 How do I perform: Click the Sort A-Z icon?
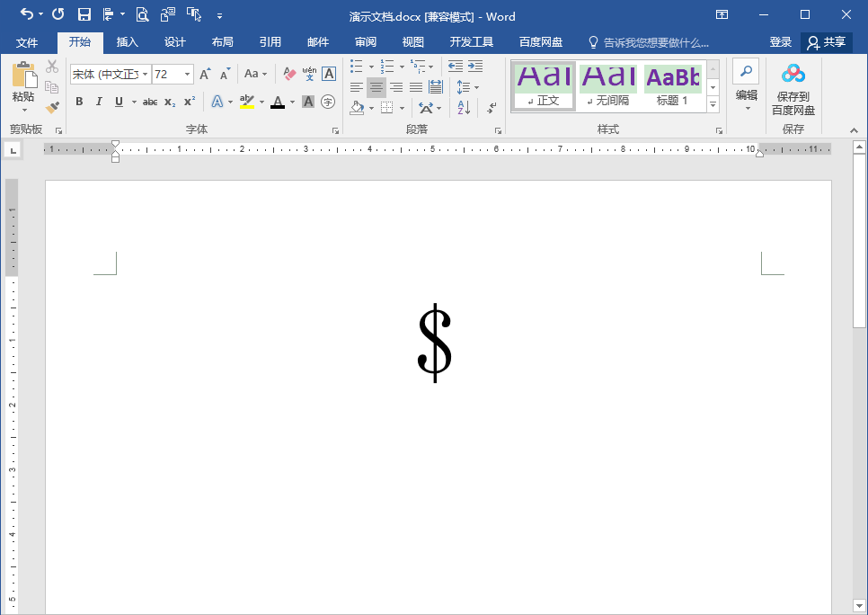(464, 108)
